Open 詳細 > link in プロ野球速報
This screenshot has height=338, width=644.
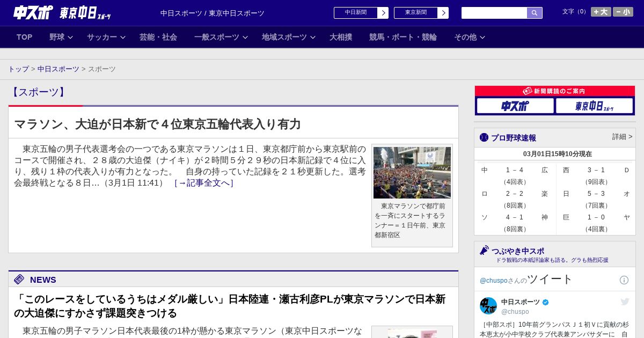coord(622,137)
